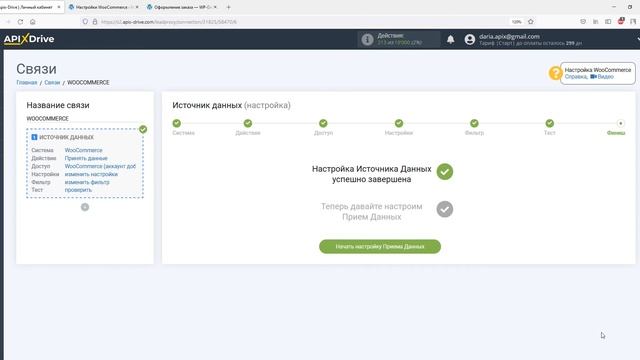Screen dimensions: 640x360
Task: Click the изменить фильтр link
Action: coord(87,182)
